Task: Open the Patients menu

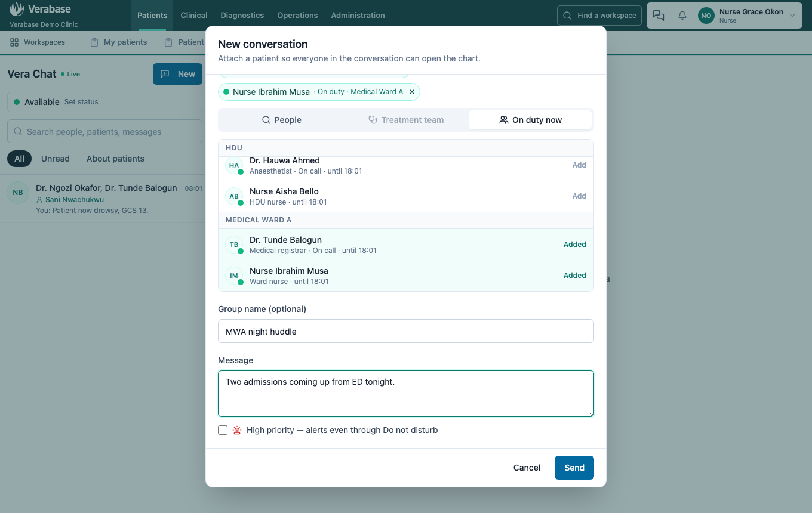Action: coord(152,16)
